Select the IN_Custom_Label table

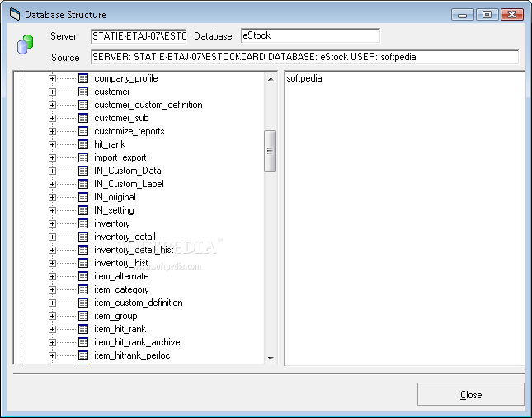click(129, 184)
